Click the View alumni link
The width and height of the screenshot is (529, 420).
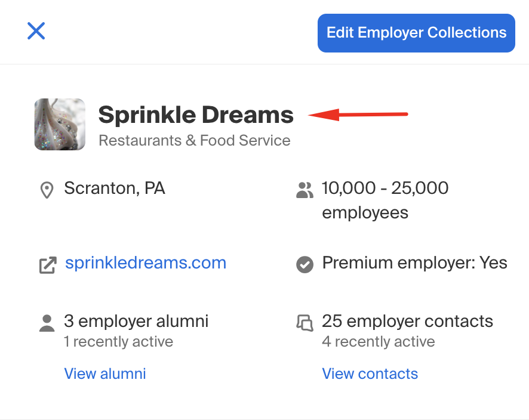[x=104, y=373]
